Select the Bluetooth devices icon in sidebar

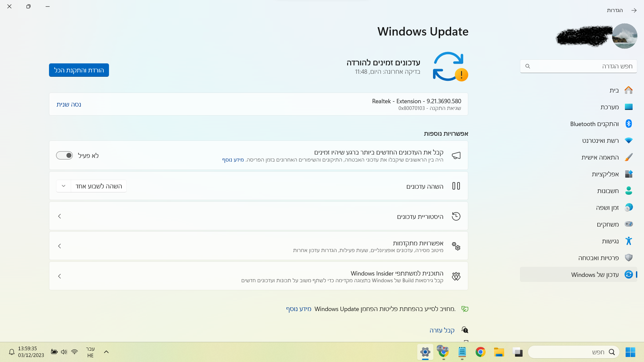[x=629, y=124]
